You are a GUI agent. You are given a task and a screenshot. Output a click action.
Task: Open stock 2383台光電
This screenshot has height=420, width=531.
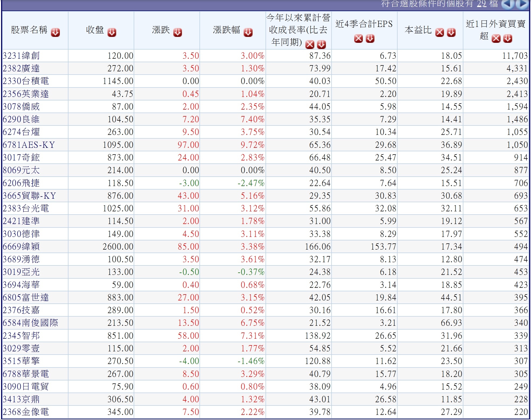click(26, 208)
